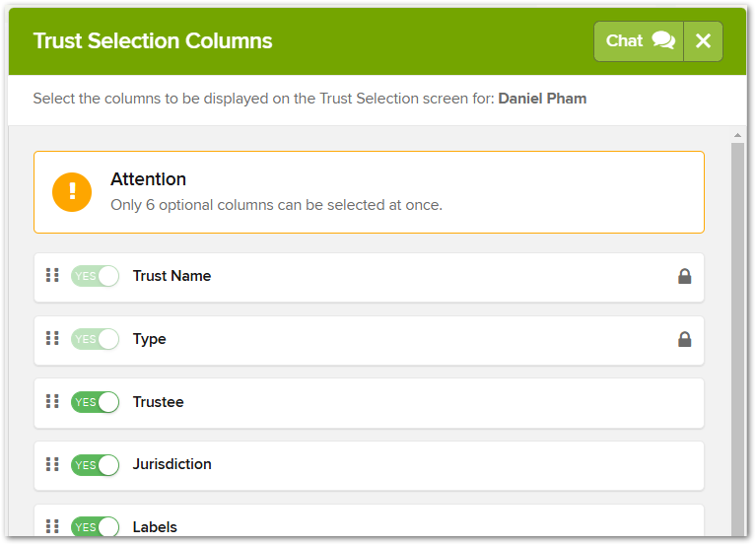Grab the drag handle for Jurisdiction
The width and height of the screenshot is (756, 545).
52,464
